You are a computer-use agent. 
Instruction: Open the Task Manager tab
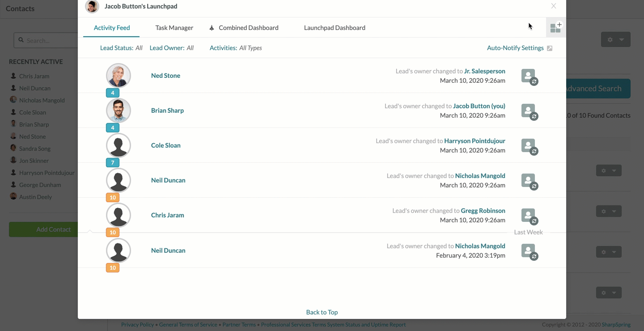(174, 28)
